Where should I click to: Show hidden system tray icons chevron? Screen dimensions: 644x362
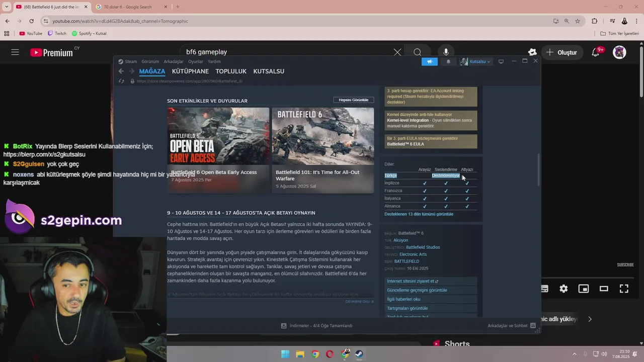[575, 354]
